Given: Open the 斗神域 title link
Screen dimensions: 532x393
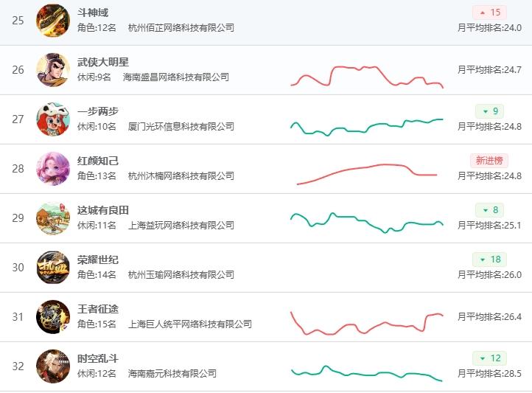Looking at the screenshot, I should coord(93,13).
